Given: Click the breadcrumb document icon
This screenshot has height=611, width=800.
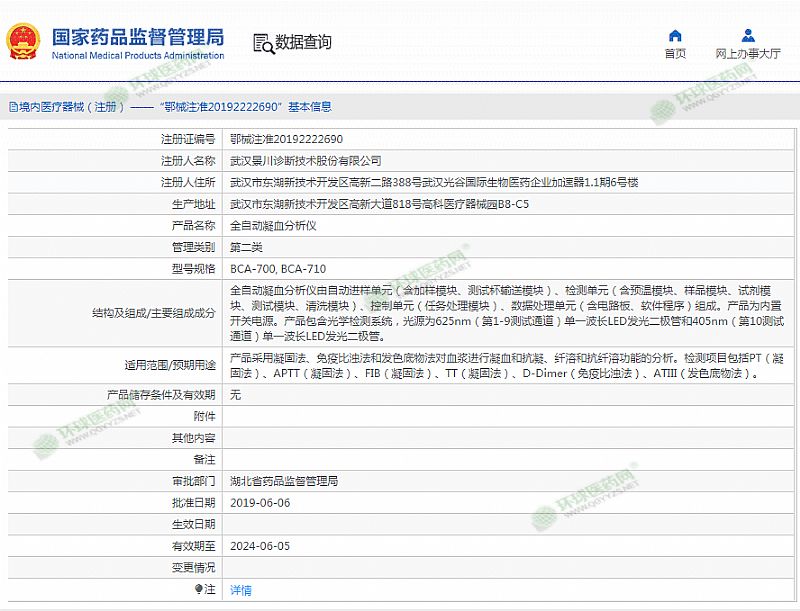Looking at the screenshot, I should tap(11, 107).
